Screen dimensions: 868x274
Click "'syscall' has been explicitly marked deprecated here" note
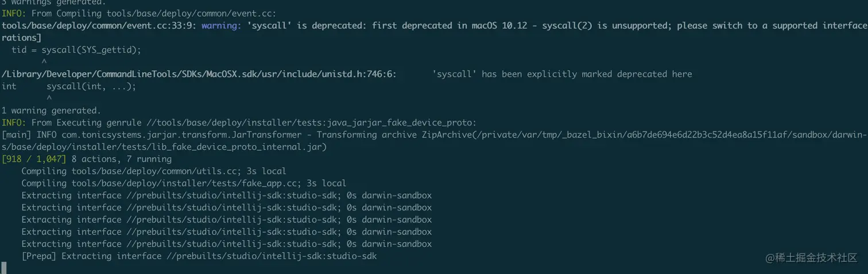click(x=562, y=74)
